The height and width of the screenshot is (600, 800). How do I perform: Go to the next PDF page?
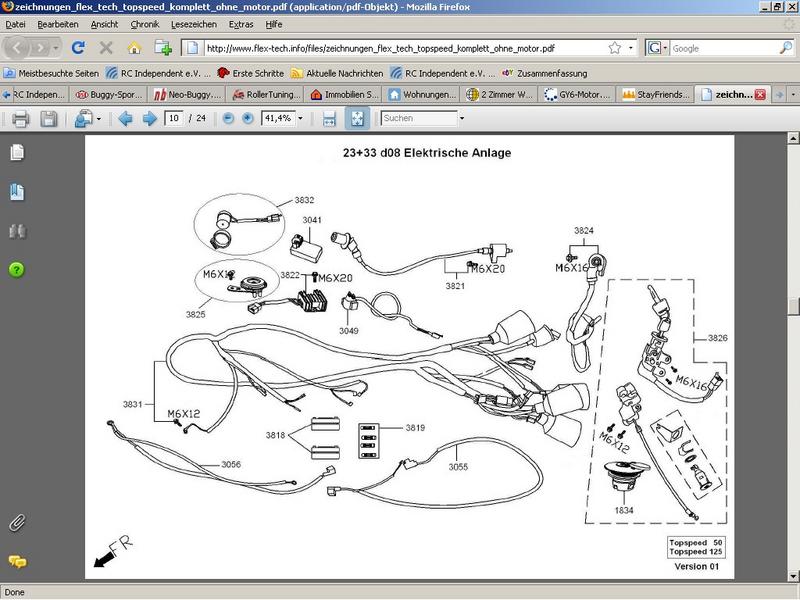point(149,119)
